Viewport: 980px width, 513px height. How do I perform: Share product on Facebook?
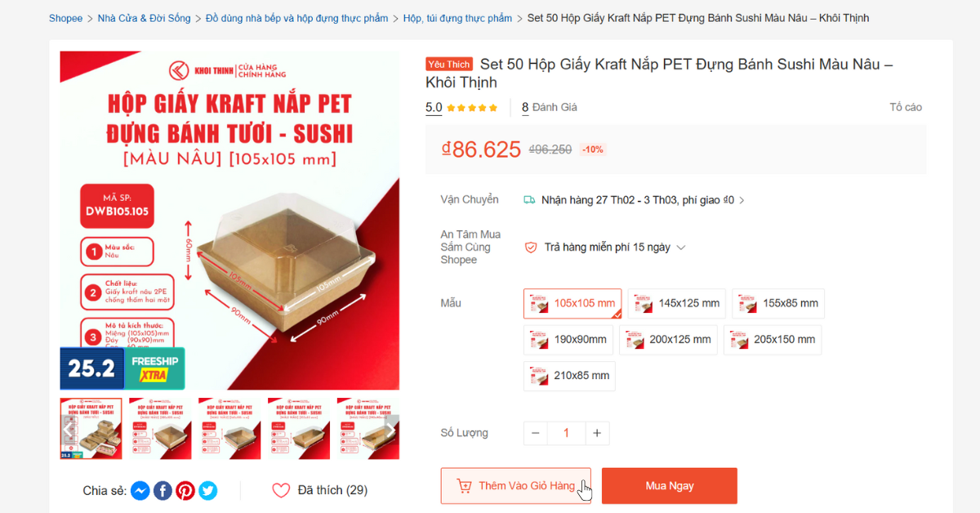pyautogui.click(x=163, y=490)
